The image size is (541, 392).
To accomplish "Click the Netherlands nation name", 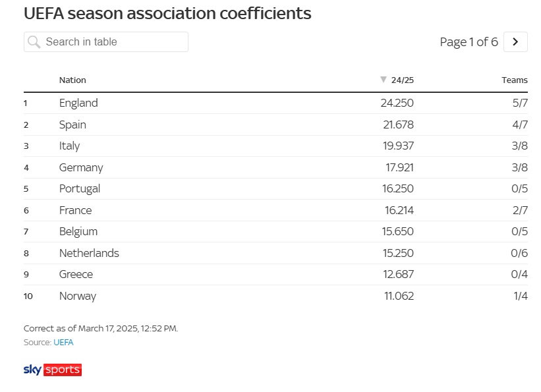I will (89, 253).
